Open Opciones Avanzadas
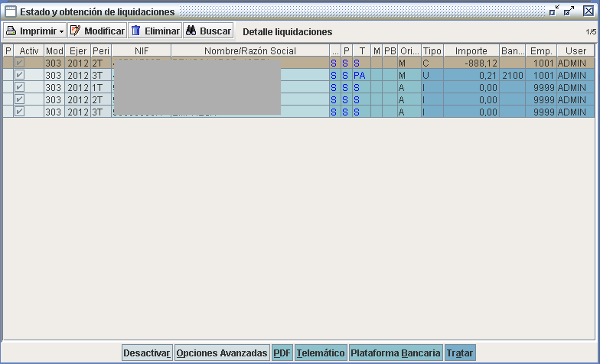The width and height of the screenshot is (600, 364). coord(222,353)
